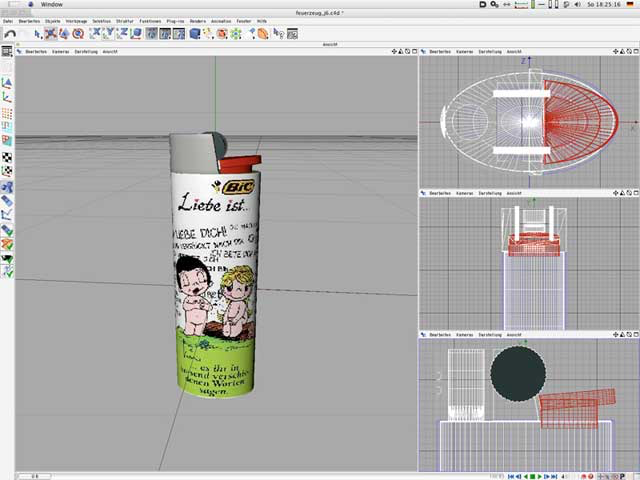This screenshot has height=480, width=640.
Task: Select the texture checkerboard tool in the left palette
Action: (x=7, y=156)
